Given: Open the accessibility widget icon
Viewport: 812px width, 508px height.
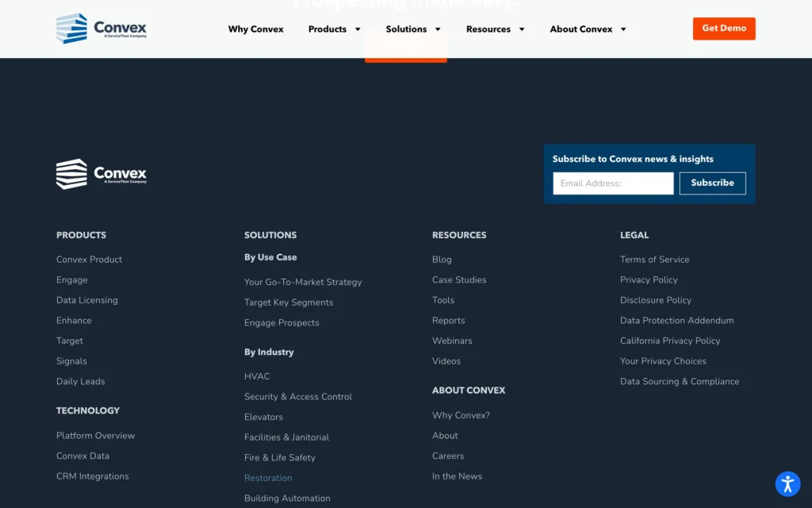Looking at the screenshot, I should [787, 484].
